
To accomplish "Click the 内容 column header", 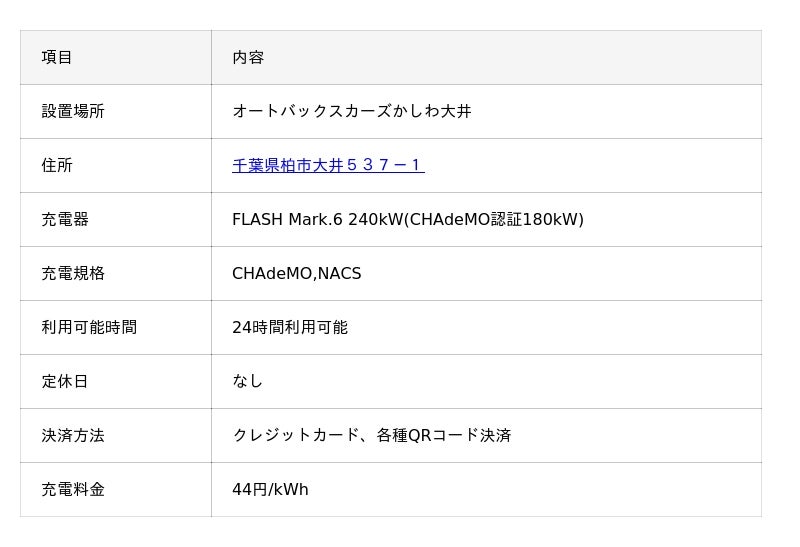I will [x=248, y=58].
